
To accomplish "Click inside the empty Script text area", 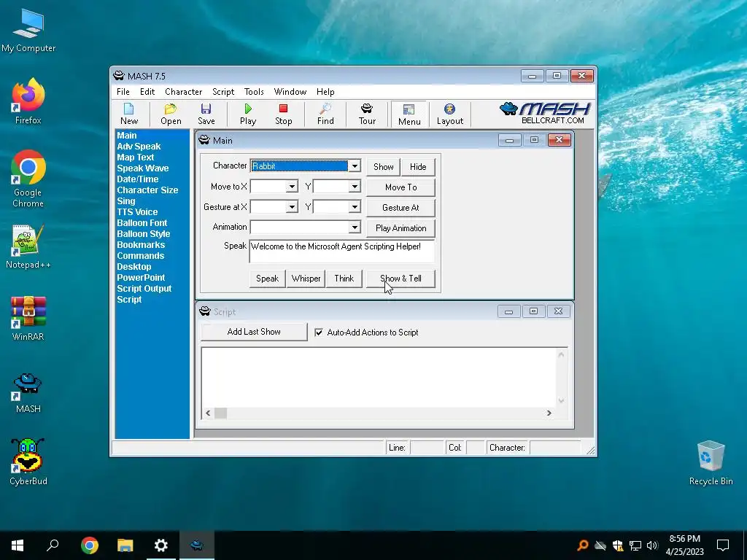I will 379,377.
